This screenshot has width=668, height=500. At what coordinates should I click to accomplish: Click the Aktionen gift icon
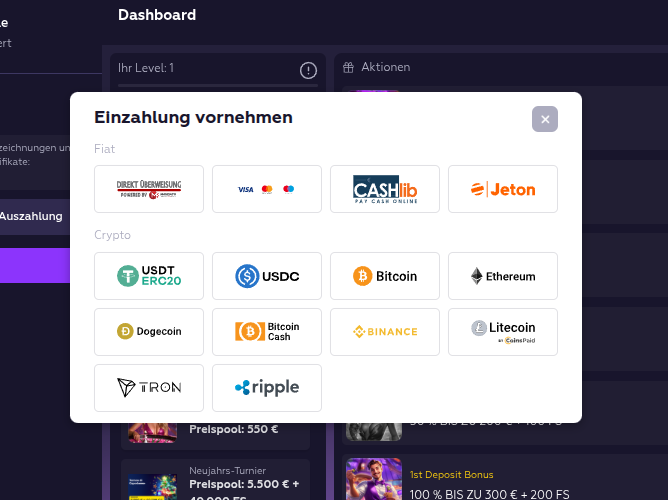(x=348, y=67)
